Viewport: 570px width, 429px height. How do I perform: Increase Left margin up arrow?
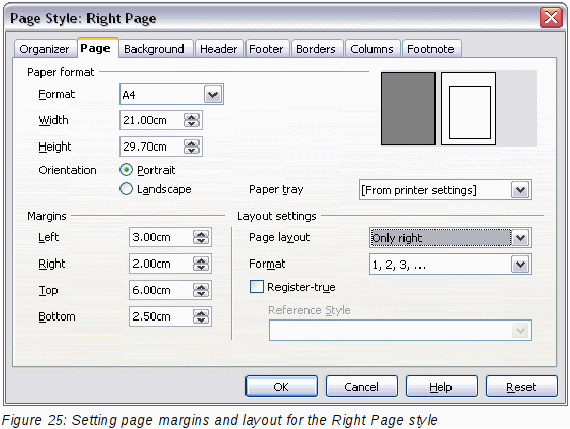(201, 234)
